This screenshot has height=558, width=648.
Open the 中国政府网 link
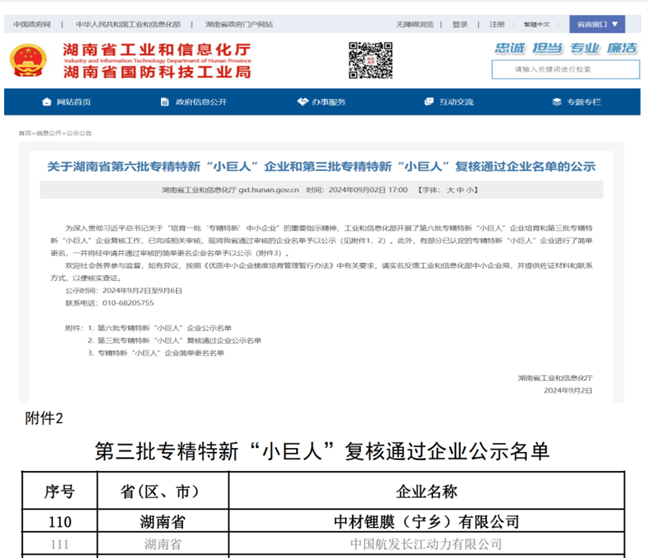point(34,23)
